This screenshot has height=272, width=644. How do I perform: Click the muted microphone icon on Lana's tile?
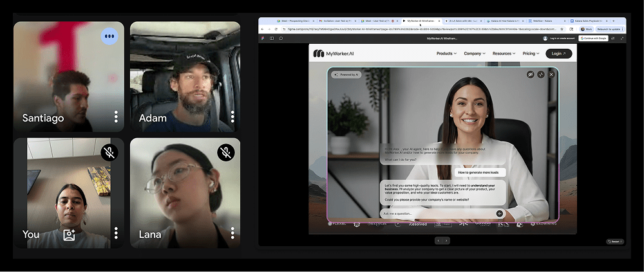[225, 152]
